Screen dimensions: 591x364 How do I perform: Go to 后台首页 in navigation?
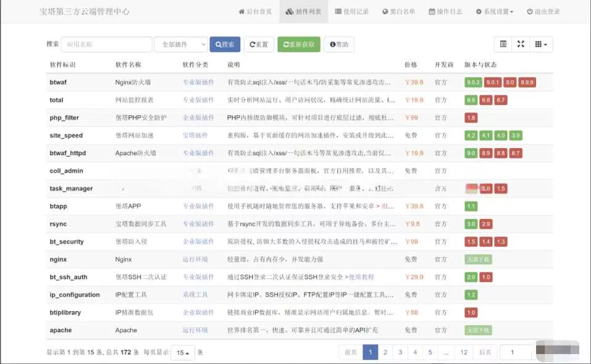pos(255,12)
